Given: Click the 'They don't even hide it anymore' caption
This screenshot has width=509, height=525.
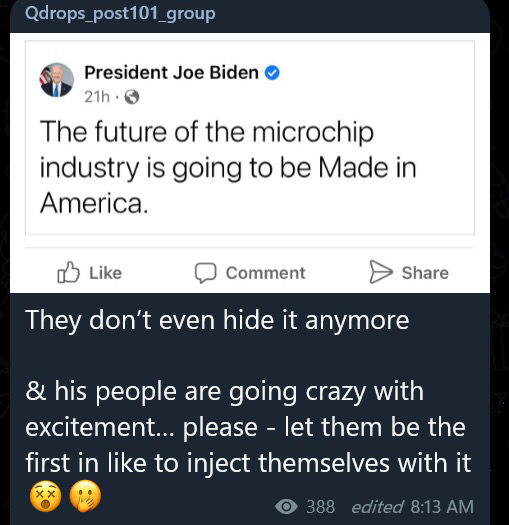Looking at the screenshot, I should point(217,320).
